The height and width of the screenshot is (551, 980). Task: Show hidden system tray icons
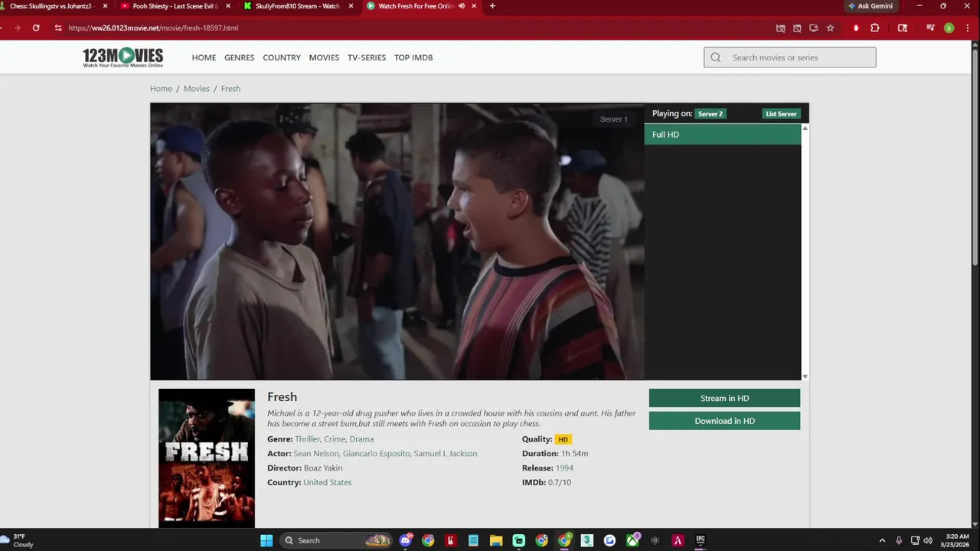tap(882, 540)
